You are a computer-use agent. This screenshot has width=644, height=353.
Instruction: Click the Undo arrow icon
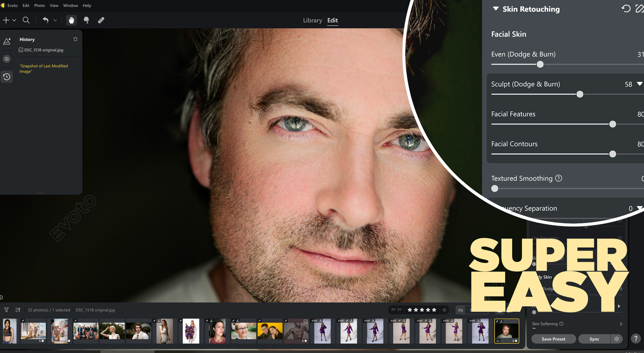(x=46, y=20)
